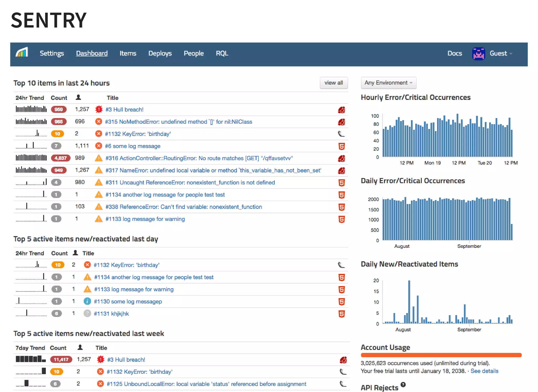Click the Ruby icon on Hull breach row
Viewport: 538px width, 392px height.
coord(341,110)
